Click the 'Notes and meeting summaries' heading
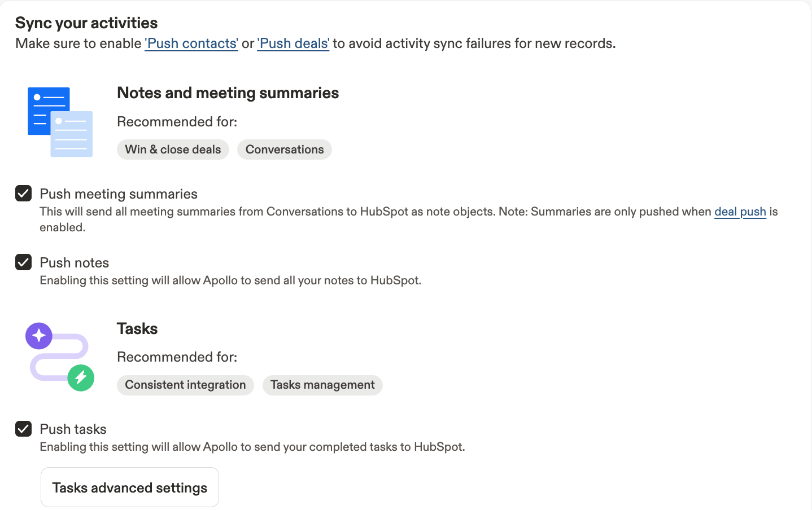 (x=228, y=93)
